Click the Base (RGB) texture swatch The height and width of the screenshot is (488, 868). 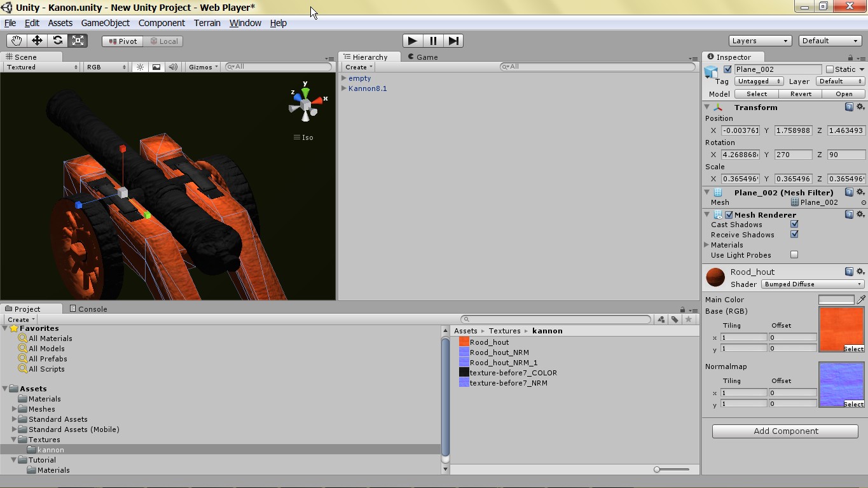pyautogui.click(x=841, y=329)
